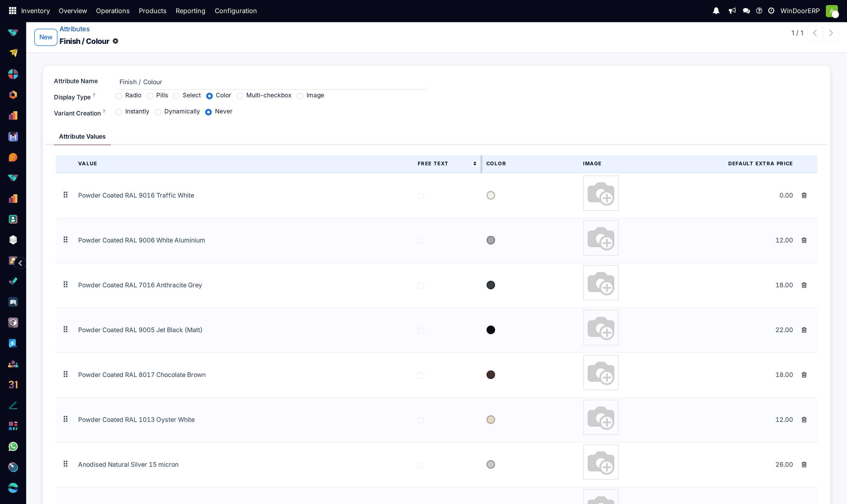Viewport: 847px width, 504px height.
Task: Click the New button
Action: click(x=46, y=37)
